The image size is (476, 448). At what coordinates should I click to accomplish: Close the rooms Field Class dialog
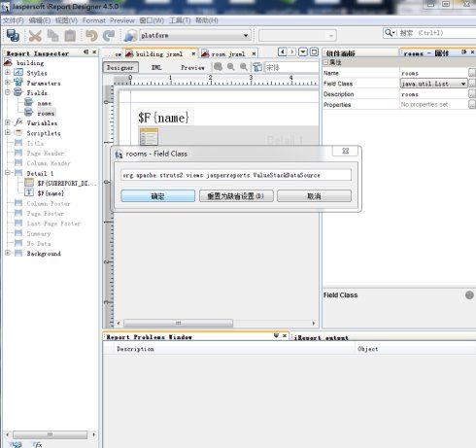click(346, 151)
